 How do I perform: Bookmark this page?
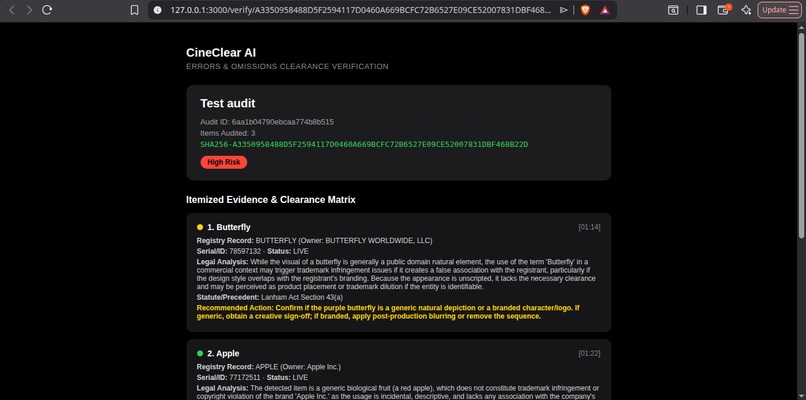point(134,10)
